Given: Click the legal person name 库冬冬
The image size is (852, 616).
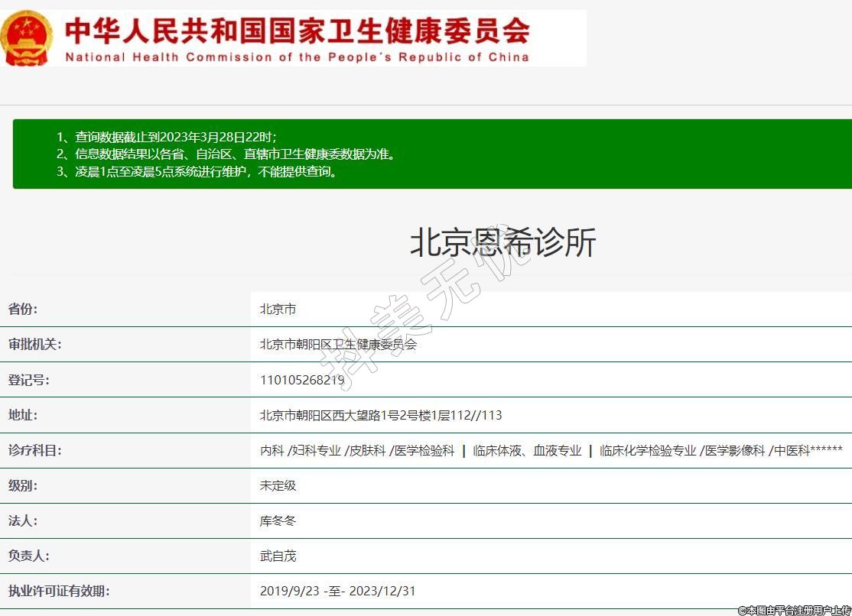Looking at the screenshot, I should pyautogui.click(x=278, y=520).
